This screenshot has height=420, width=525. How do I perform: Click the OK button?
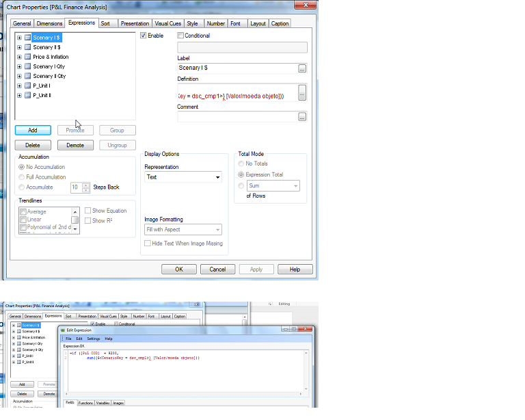pyautogui.click(x=179, y=270)
